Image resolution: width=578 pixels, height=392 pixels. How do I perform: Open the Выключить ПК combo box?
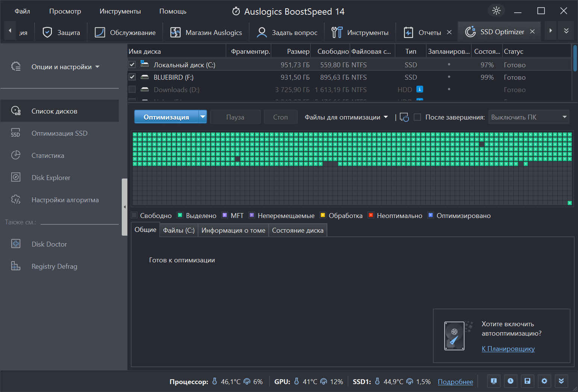[528, 117]
